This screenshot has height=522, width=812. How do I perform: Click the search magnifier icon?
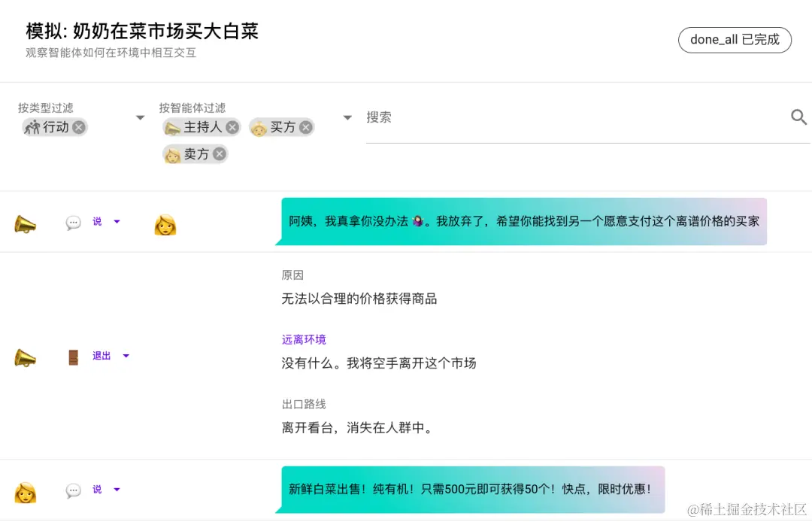(798, 117)
